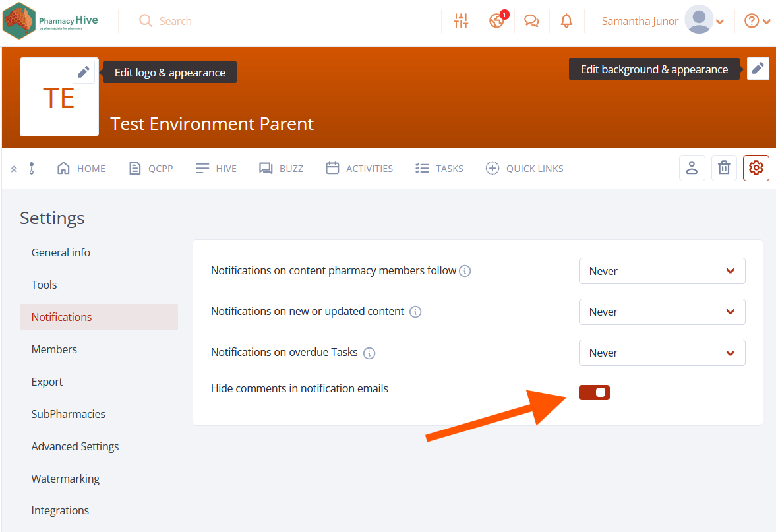Open the members person icon button

(x=692, y=168)
